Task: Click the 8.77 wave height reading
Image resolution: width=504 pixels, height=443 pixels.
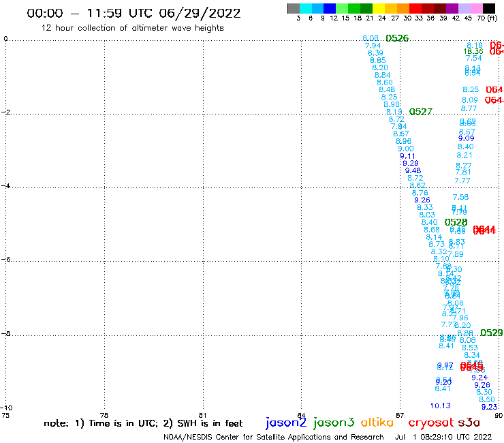Action: 469,108
